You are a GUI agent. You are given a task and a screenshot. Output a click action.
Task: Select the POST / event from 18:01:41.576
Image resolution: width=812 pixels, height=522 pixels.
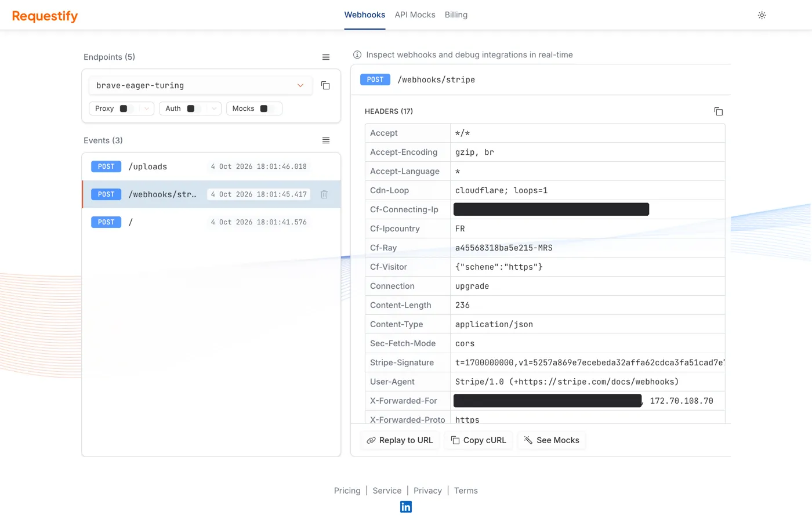pyautogui.click(x=211, y=222)
